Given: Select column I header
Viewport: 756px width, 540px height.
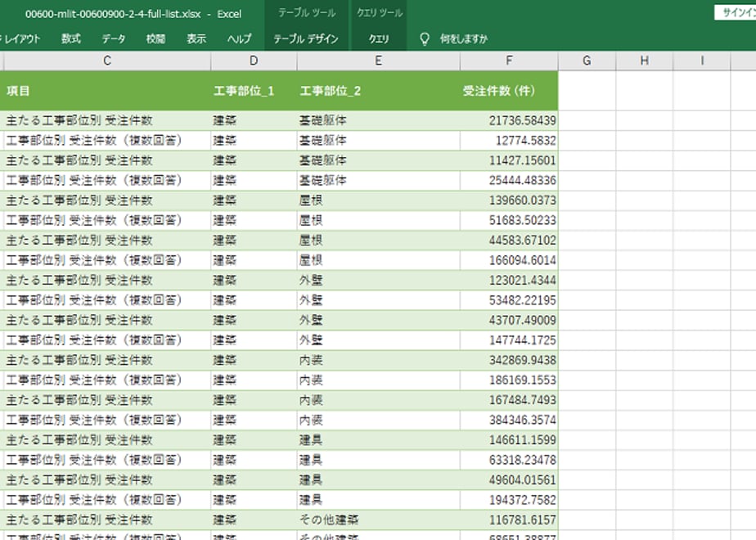Looking at the screenshot, I should pyautogui.click(x=702, y=61).
